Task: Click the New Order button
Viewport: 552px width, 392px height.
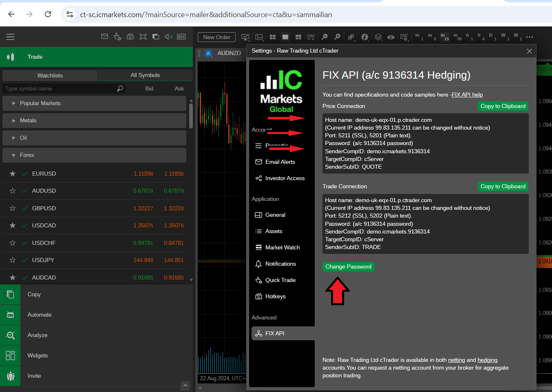Action: tap(216, 37)
